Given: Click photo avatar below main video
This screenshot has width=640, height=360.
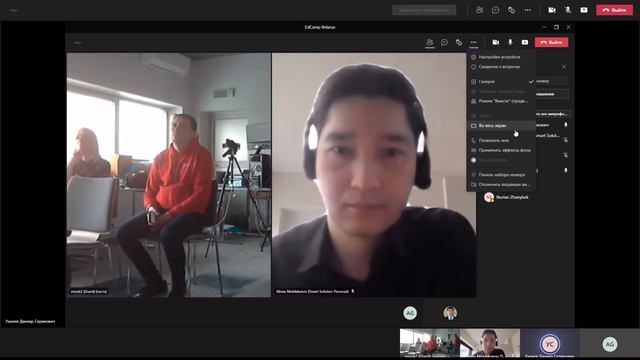Looking at the screenshot, I should pos(450,313).
